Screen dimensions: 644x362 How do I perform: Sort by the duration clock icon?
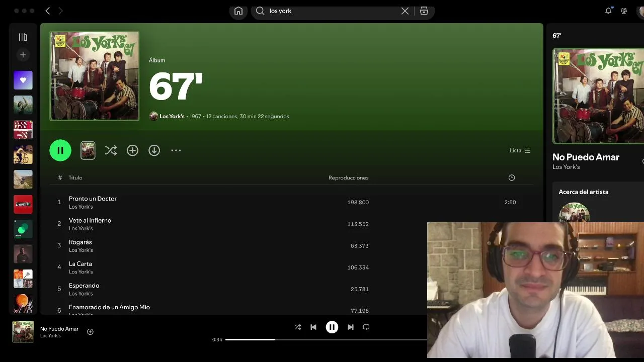tap(512, 177)
